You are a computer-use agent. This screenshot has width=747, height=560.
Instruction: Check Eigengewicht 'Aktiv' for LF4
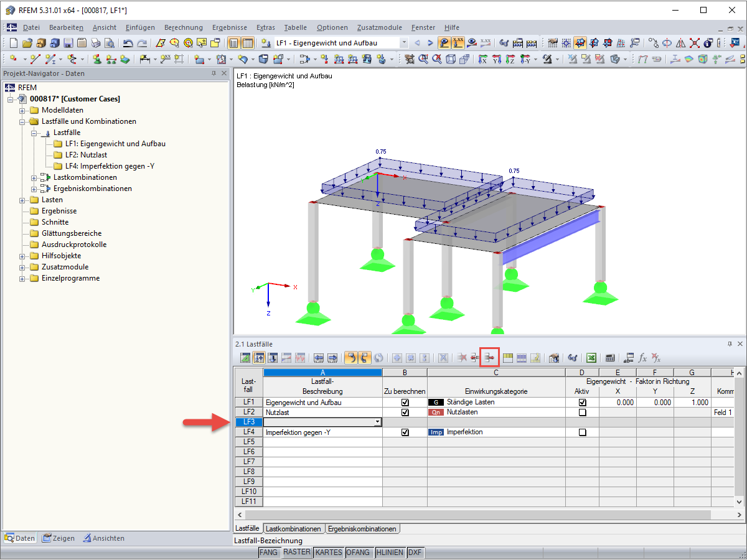582,432
